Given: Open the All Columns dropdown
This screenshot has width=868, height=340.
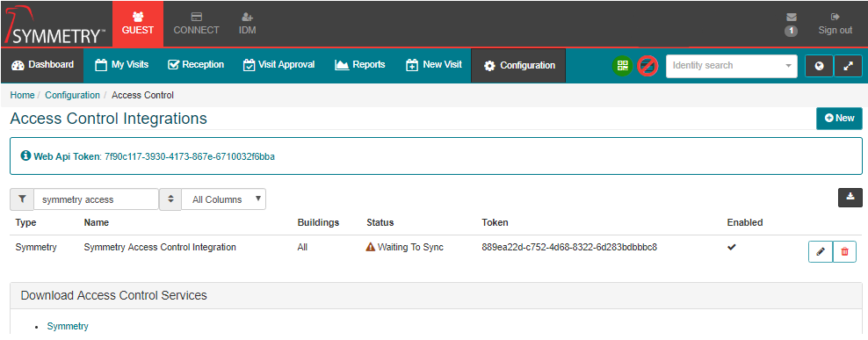Looking at the screenshot, I should pos(224,199).
